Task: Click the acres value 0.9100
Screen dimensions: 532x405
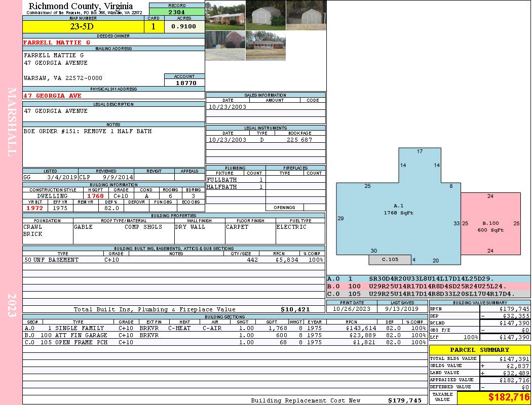Action: tap(184, 27)
